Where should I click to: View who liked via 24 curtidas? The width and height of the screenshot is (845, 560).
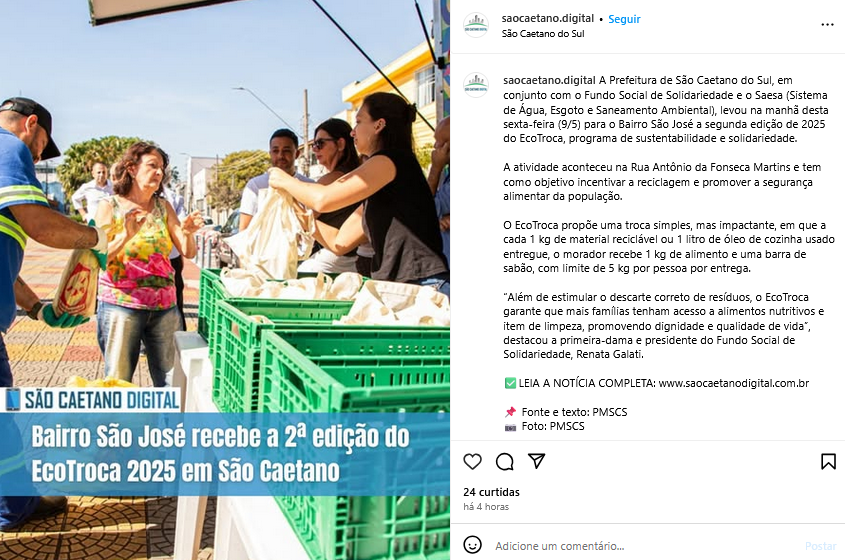click(491, 492)
